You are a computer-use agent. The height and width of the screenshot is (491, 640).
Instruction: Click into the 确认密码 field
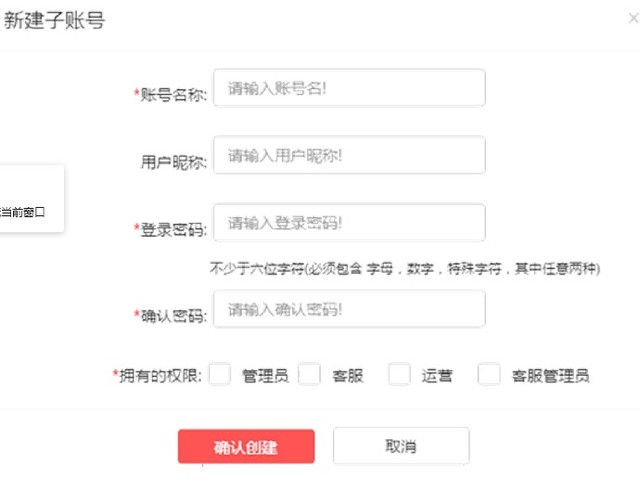(x=348, y=309)
